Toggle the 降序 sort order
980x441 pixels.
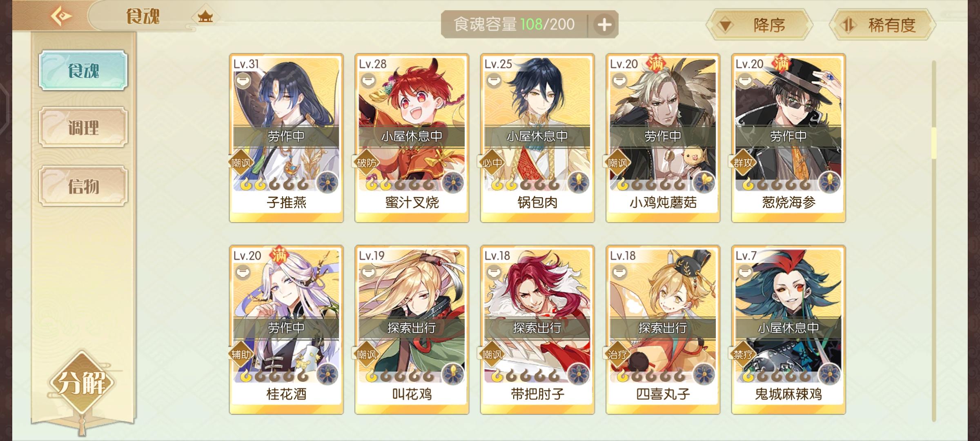pos(760,25)
